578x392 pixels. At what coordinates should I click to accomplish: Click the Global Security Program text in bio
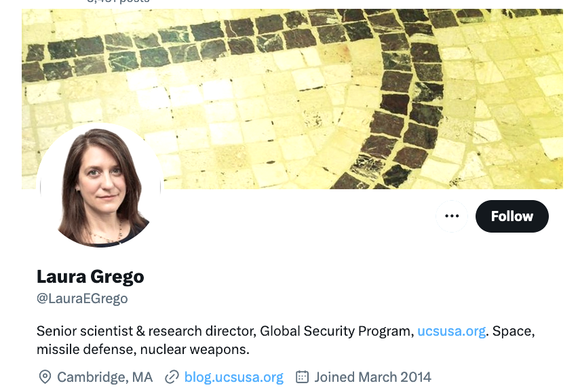337,331
